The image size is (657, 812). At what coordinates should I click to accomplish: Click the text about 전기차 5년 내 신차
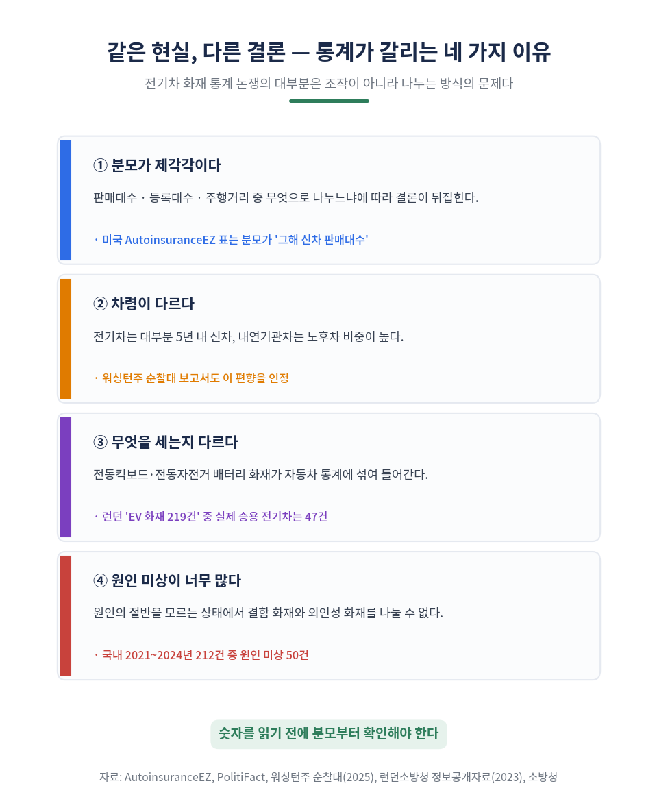pyautogui.click(x=248, y=336)
